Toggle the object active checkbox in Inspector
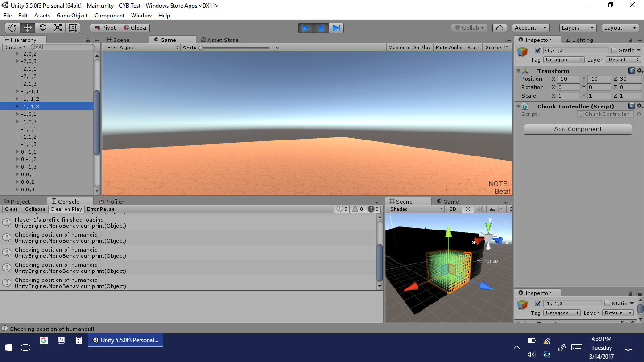 pos(537,50)
